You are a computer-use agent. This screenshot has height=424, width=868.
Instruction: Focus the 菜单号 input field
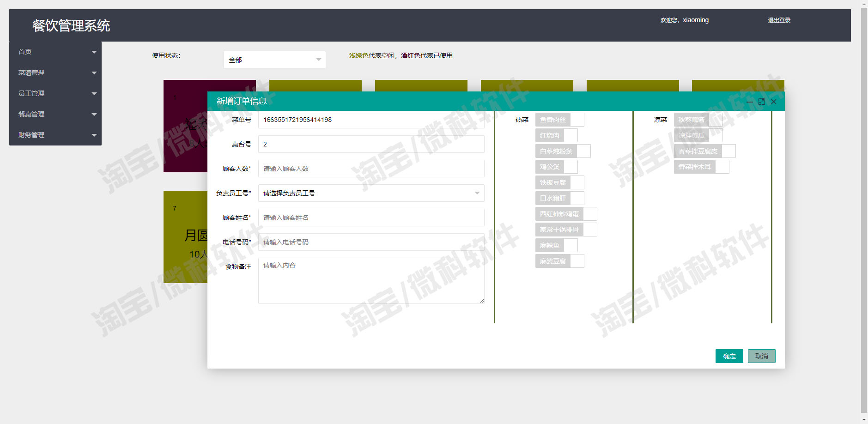[371, 120]
